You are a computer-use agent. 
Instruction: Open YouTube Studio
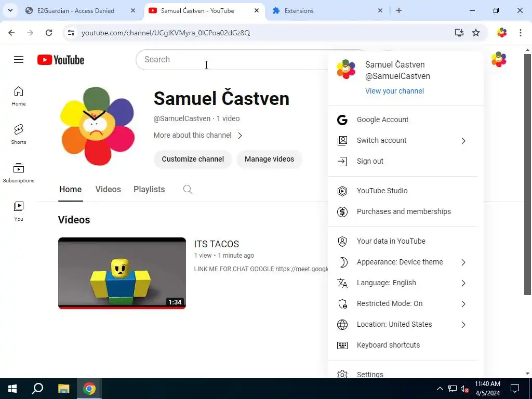403,191
